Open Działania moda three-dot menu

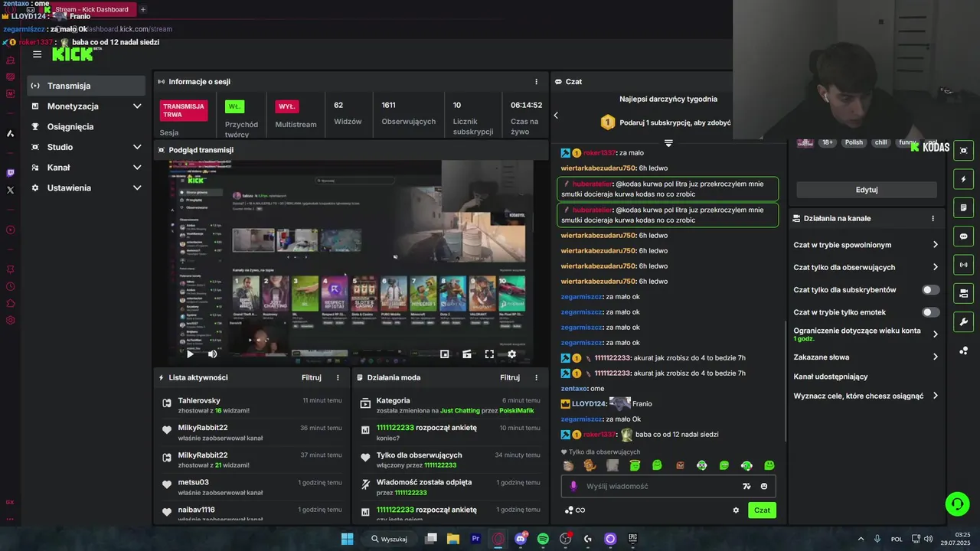click(536, 377)
